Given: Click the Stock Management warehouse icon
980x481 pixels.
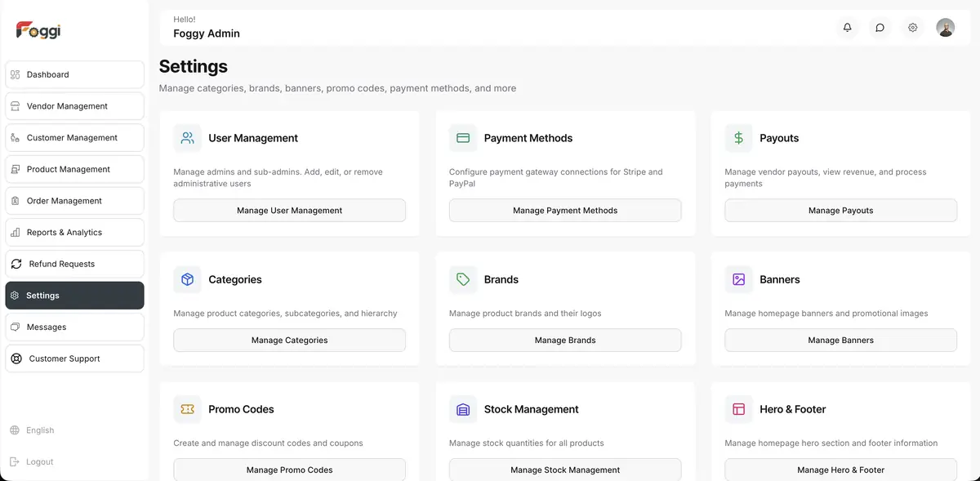Looking at the screenshot, I should pyautogui.click(x=463, y=409).
